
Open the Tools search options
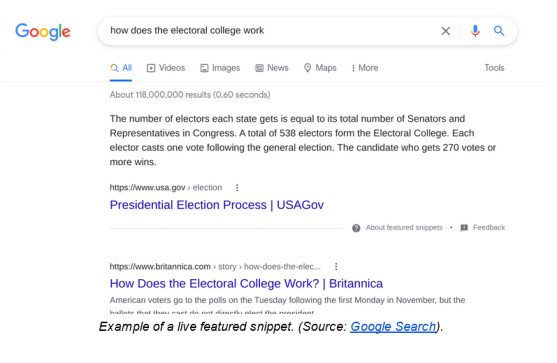pos(494,68)
